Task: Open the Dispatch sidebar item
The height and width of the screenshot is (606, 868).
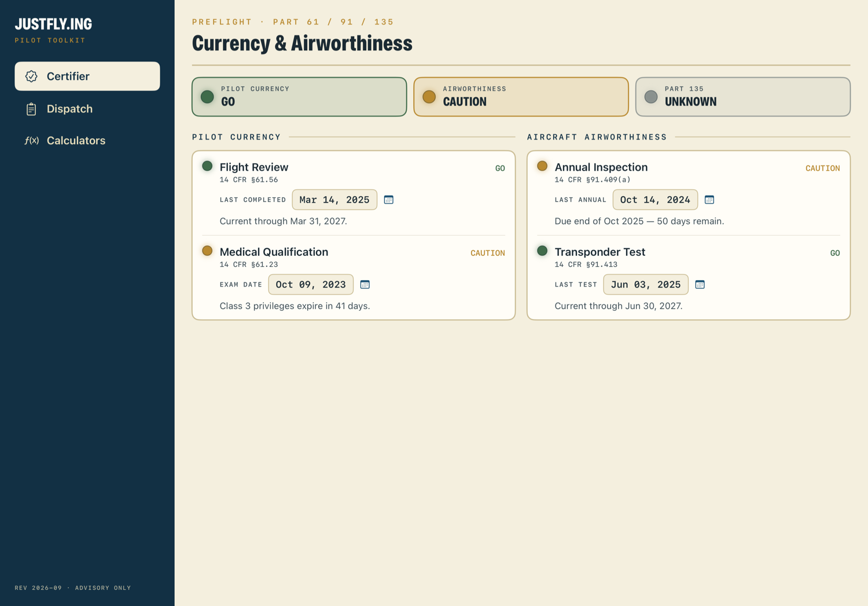Action: point(87,109)
